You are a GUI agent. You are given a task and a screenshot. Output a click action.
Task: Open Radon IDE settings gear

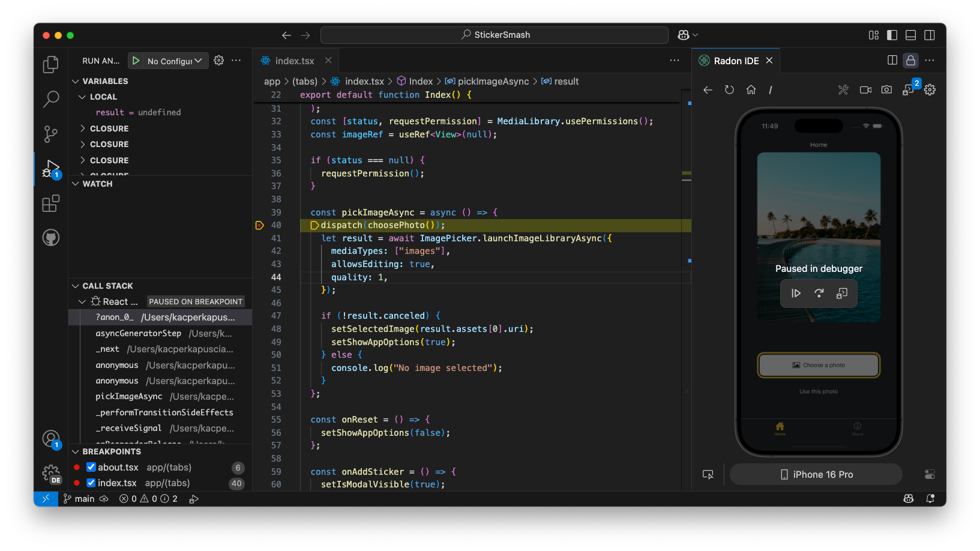point(930,90)
